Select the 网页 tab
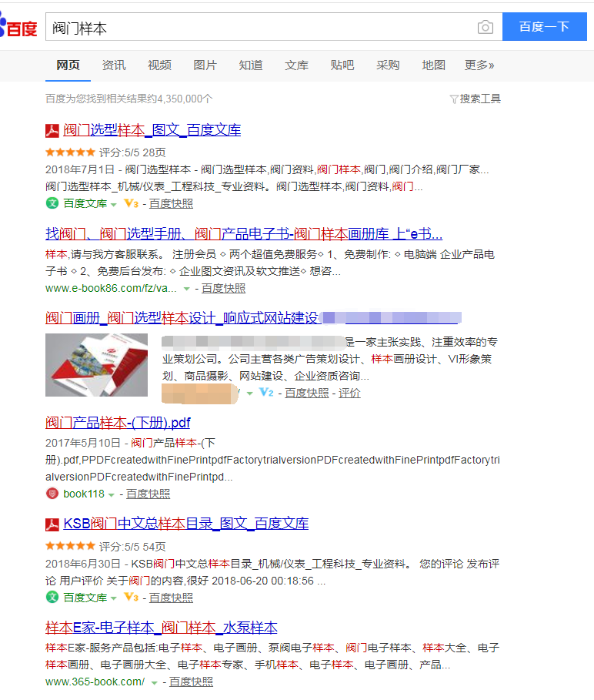Viewport: 594px width, 700px height. pyautogui.click(x=68, y=65)
